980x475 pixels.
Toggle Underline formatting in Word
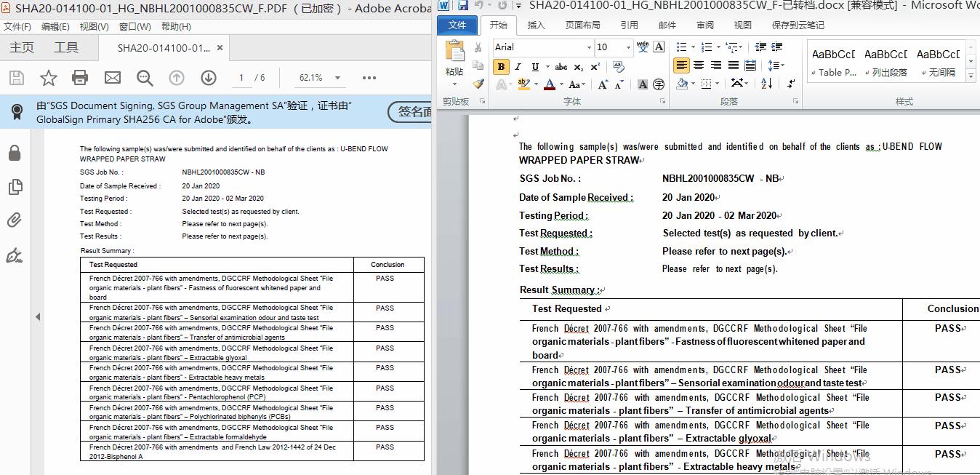point(535,66)
